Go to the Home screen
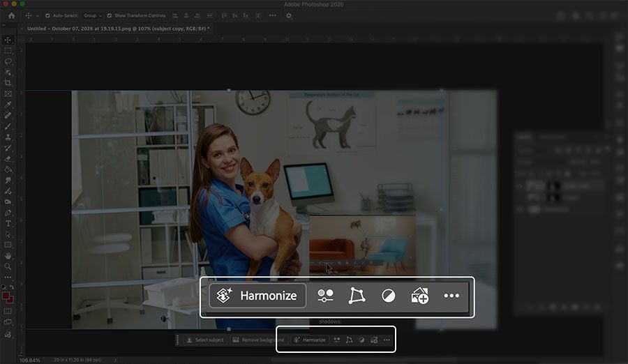Image resolution: width=628 pixels, height=364 pixels. 11,15
